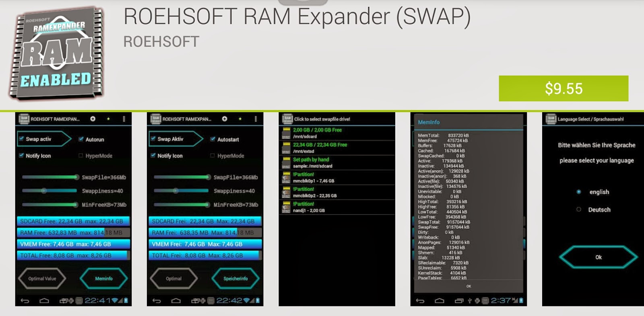Enable HyperMode checkbox under Autostart
644x316 pixels.
point(213,156)
